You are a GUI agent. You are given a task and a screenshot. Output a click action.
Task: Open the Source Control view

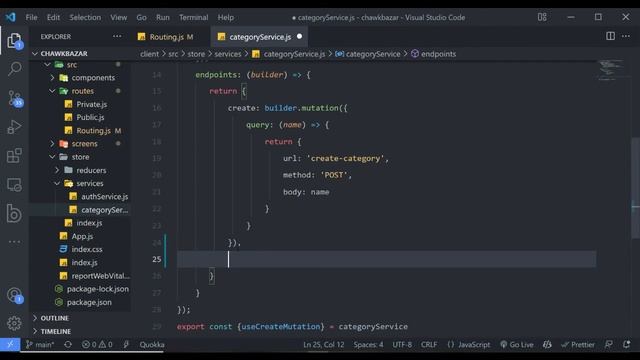pyautogui.click(x=15, y=98)
